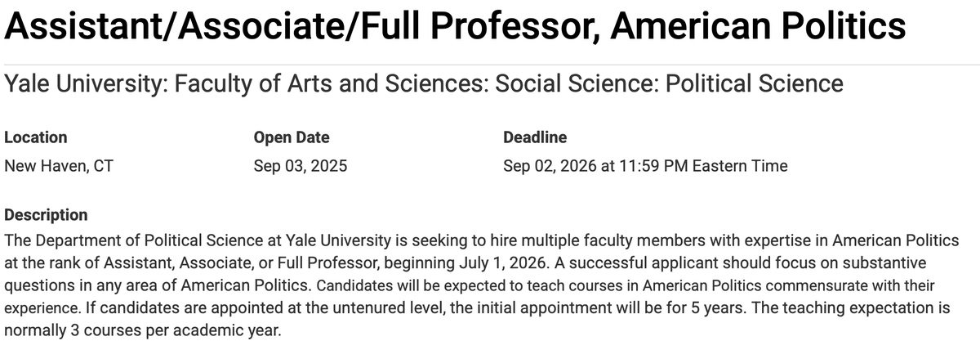This screenshot has width=980, height=350.
Task: Click the Yale University department subtitle
Action: point(424,83)
